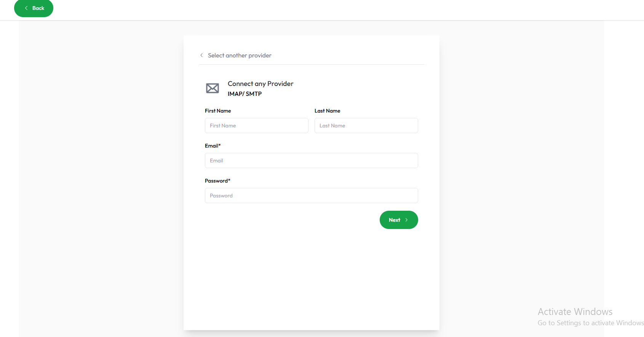Select the Password entry field
This screenshot has height=337, width=644.
coord(311,196)
